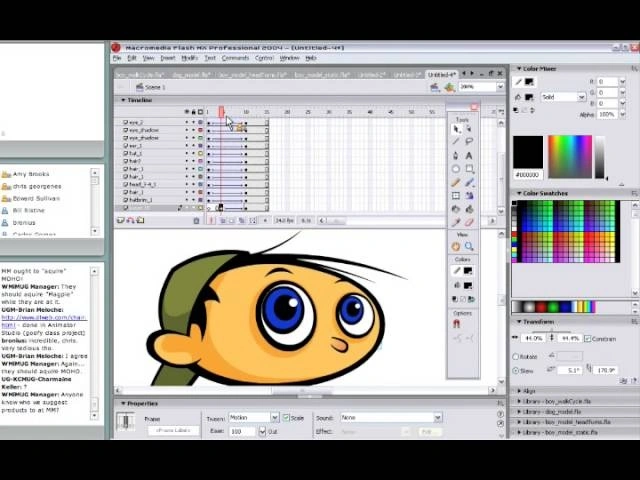Click Insert Layer icon below layers

121,220
